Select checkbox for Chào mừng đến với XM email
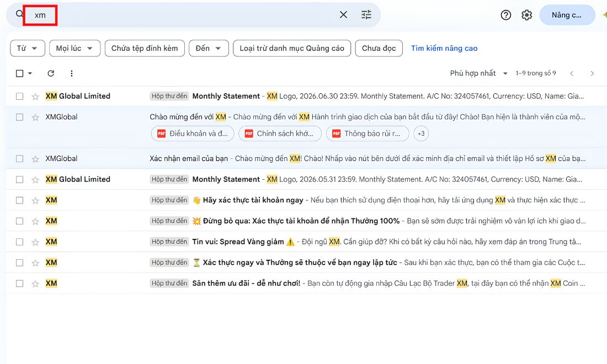 pos(20,117)
